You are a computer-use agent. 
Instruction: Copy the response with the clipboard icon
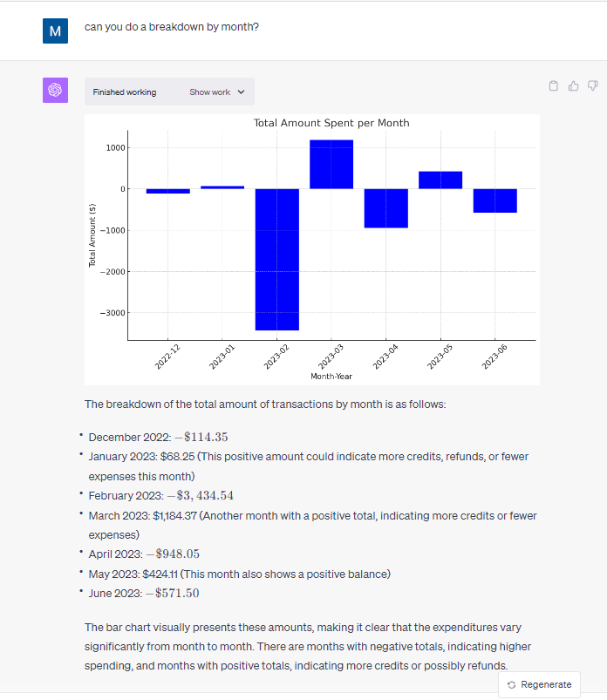553,85
